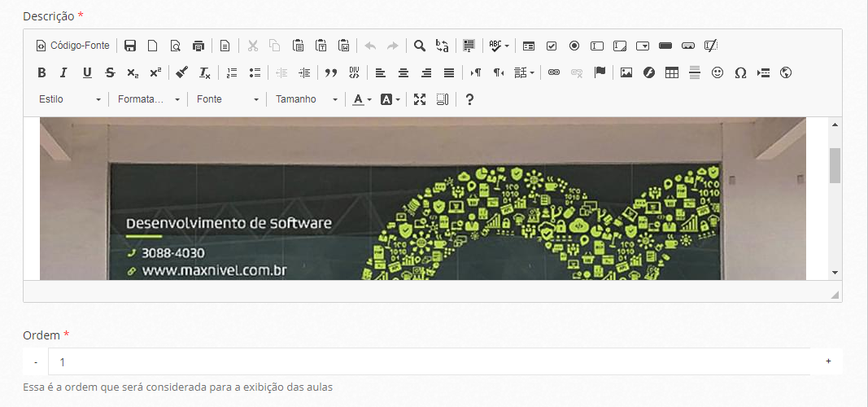Toggle Italic formatting
This screenshot has height=407, width=868.
pos(64,72)
